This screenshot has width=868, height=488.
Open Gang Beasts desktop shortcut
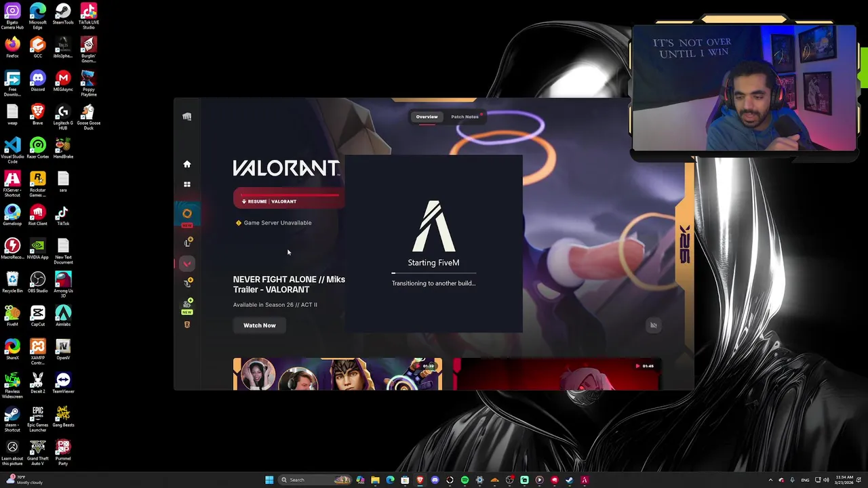[63, 417]
